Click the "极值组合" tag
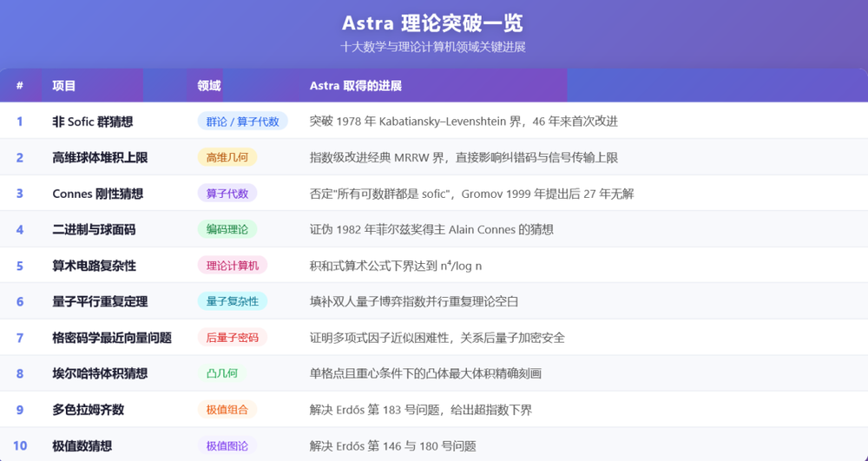 (x=227, y=410)
